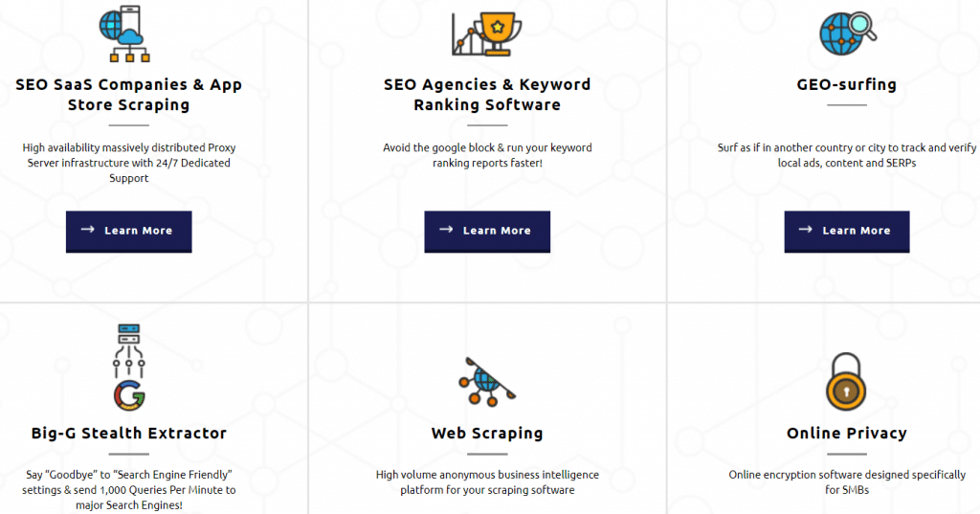This screenshot has height=514, width=980.
Task: Click Learn More under SEO Agencies section
Action: coord(487,231)
